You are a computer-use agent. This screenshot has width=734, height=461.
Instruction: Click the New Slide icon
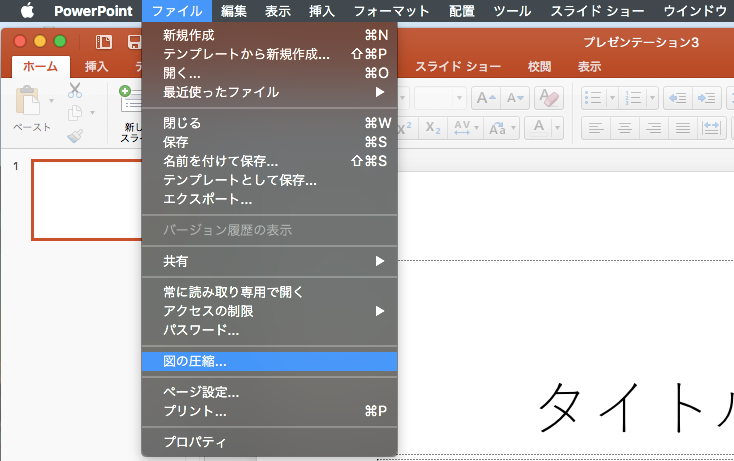[130, 99]
